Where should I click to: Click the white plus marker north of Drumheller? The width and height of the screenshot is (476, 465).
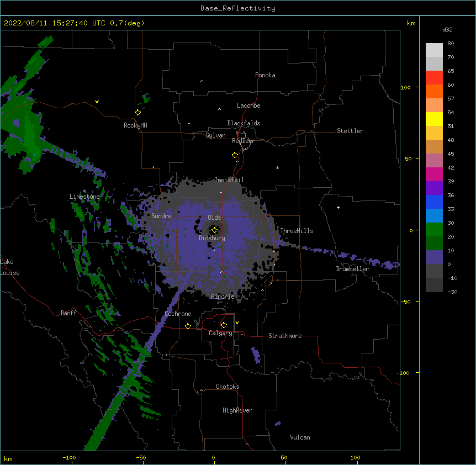pyautogui.click(x=338, y=207)
